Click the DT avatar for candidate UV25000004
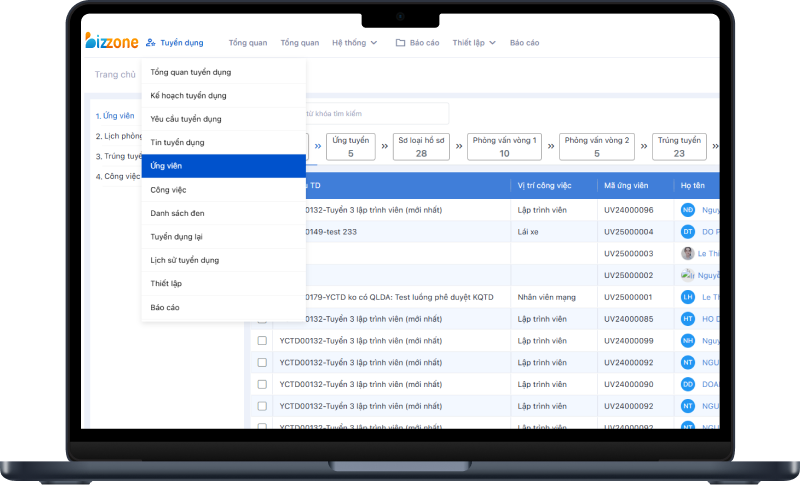The height and width of the screenshot is (485, 800). (x=688, y=232)
